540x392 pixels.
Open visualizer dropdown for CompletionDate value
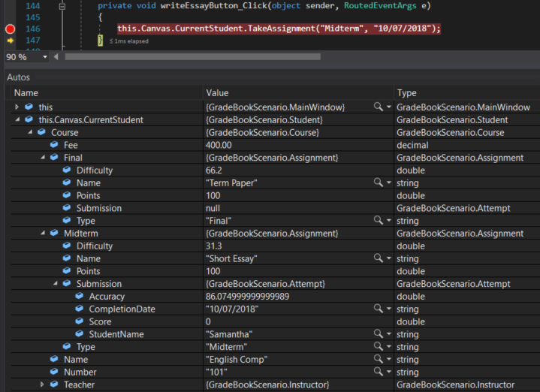pos(389,309)
